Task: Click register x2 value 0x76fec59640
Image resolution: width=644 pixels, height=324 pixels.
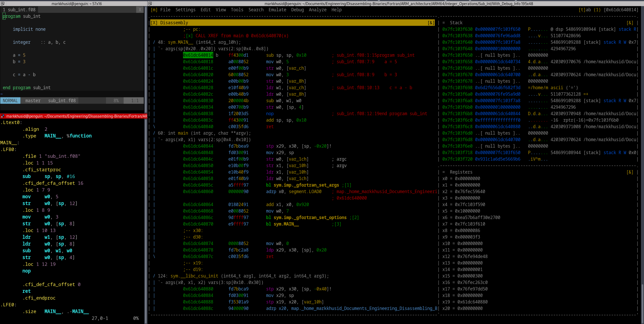Action: point(470,192)
